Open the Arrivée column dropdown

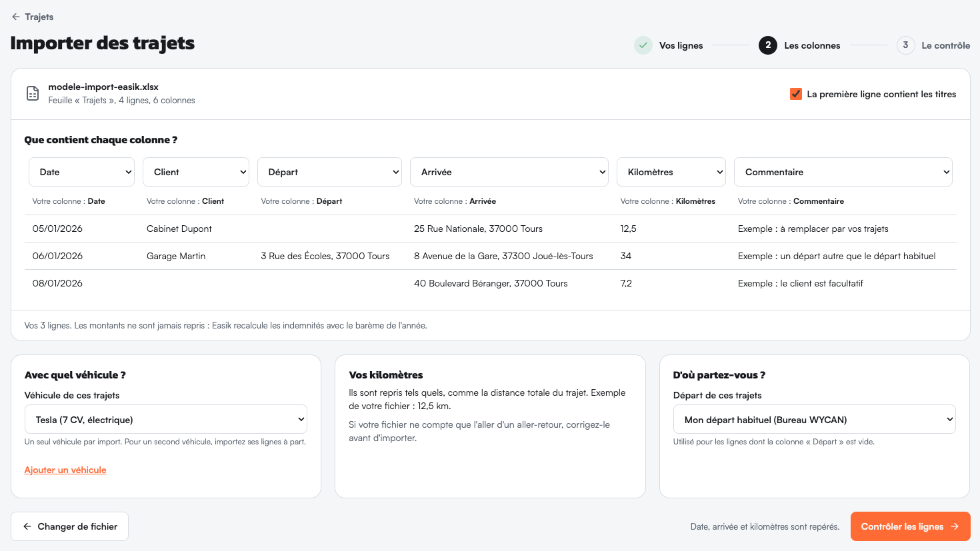509,172
